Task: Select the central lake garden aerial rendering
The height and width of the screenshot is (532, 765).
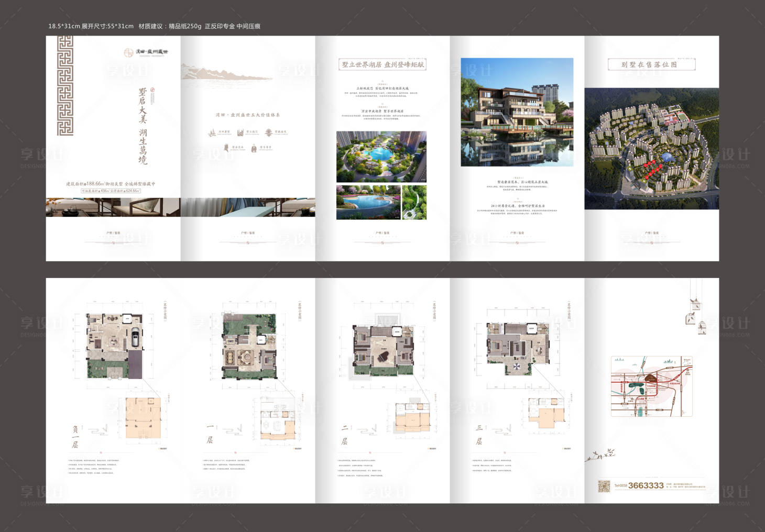Action: (381, 157)
